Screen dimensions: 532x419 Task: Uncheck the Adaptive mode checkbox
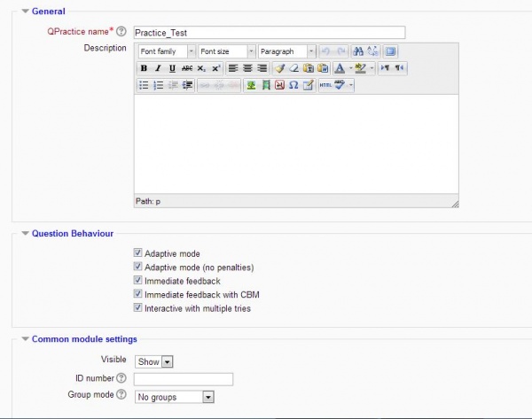(x=137, y=253)
